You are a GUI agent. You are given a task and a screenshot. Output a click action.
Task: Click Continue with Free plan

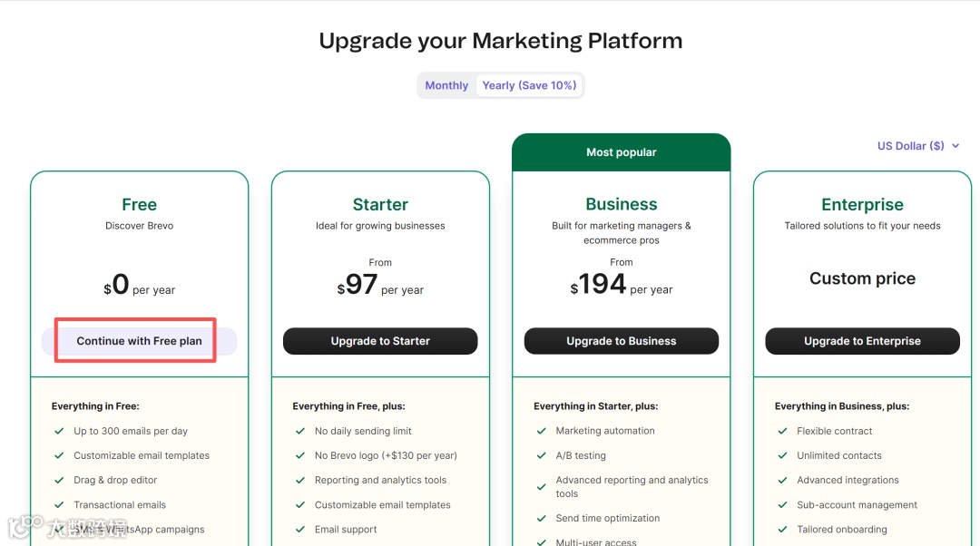click(139, 341)
